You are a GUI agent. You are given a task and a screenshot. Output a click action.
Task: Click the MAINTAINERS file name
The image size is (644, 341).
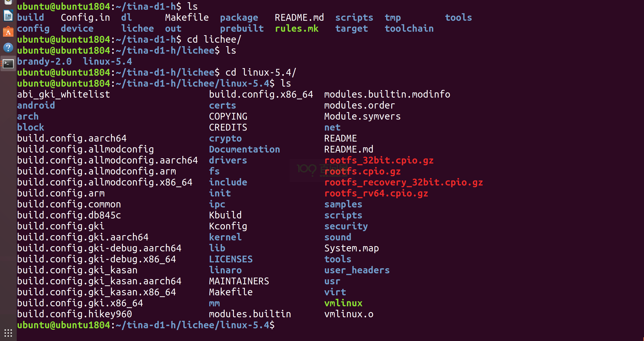pyautogui.click(x=239, y=281)
